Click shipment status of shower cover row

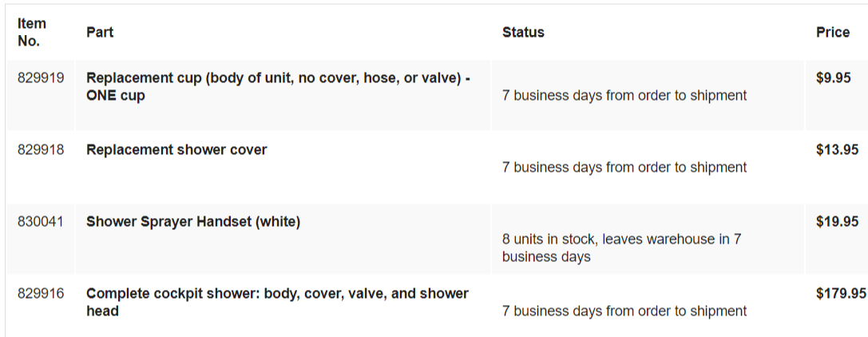pyautogui.click(x=624, y=168)
